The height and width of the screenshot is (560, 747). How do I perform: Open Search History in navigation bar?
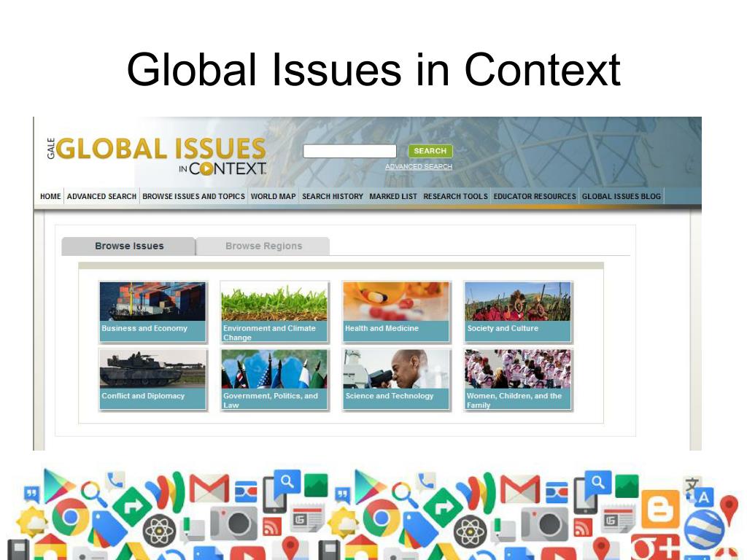click(x=333, y=196)
